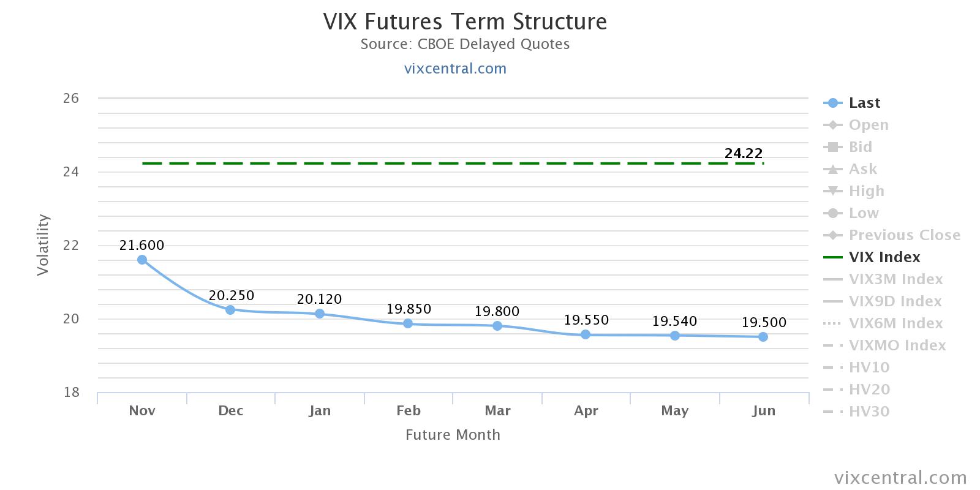
Task: Click the Low legend circle icon
Action: point(832,213)
